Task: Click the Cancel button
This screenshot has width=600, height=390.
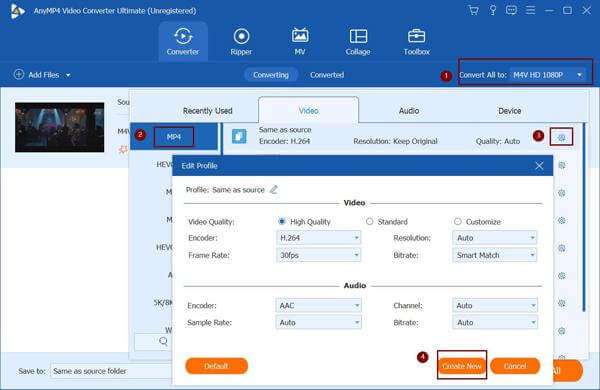Action: 515,366
